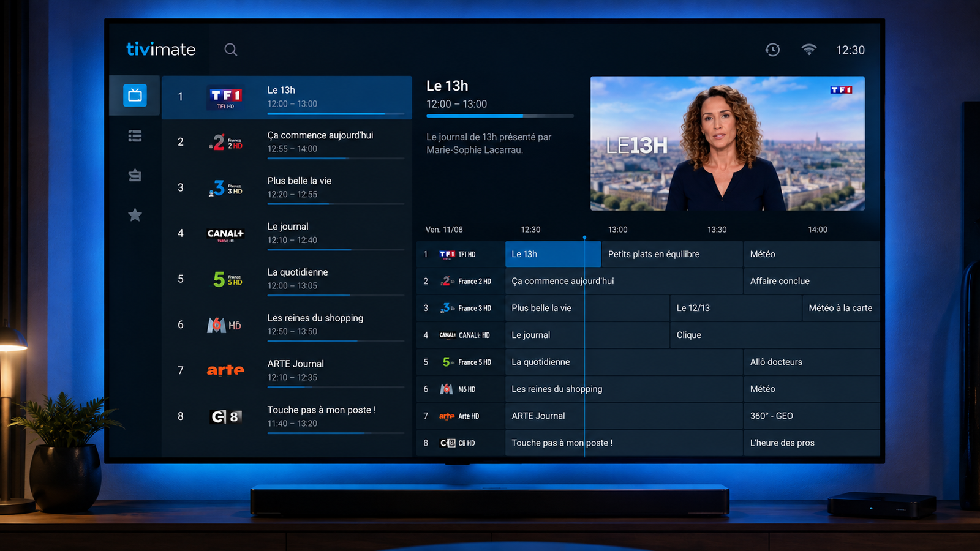The width and height of the screenshot is (980, 551).
Task: Select France 5 HD channel in the guide grid
Action: (461, 362)
